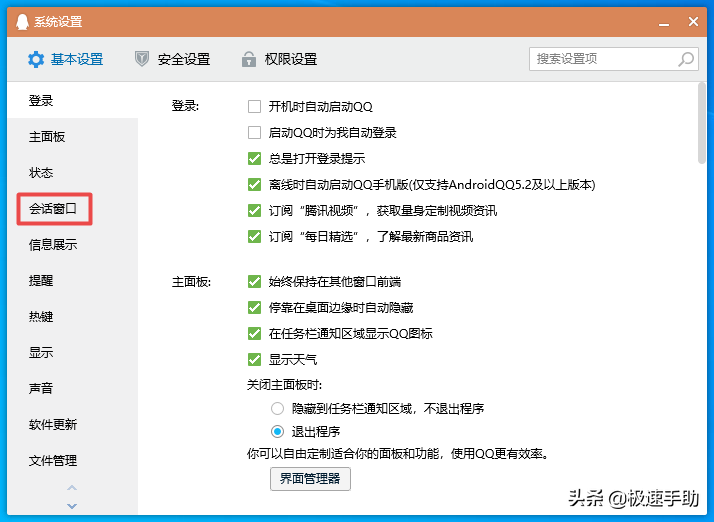Screen dimensions: 714x522
Task: Select 隐藏到任务栏通知区域，不退出程序 radio button
Action: pyautogui.click(x=277, y=408)
